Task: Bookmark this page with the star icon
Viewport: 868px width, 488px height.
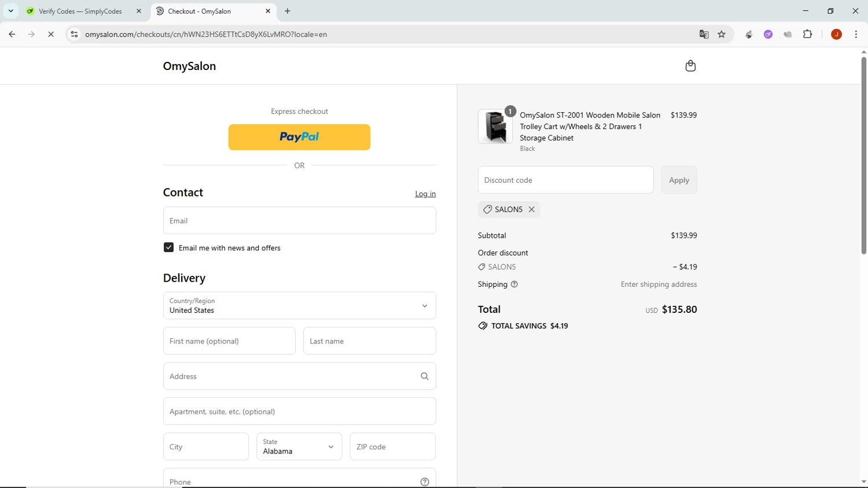Action: point(722,34)
